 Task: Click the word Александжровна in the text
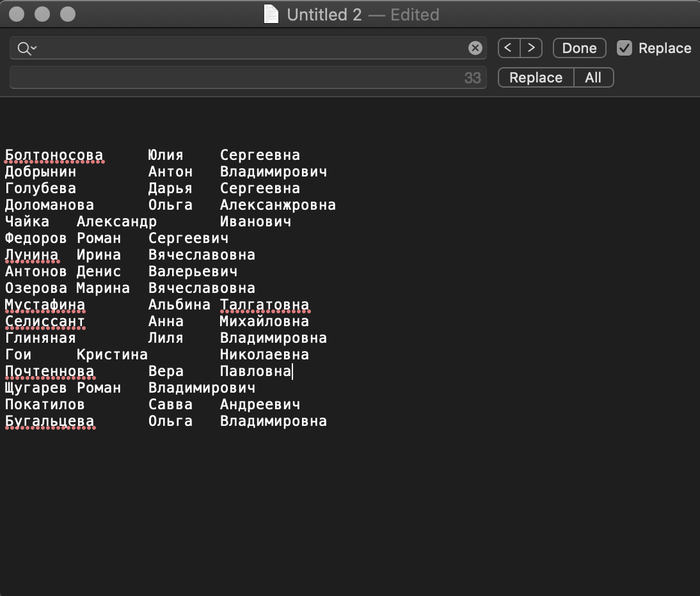(277, 205)
